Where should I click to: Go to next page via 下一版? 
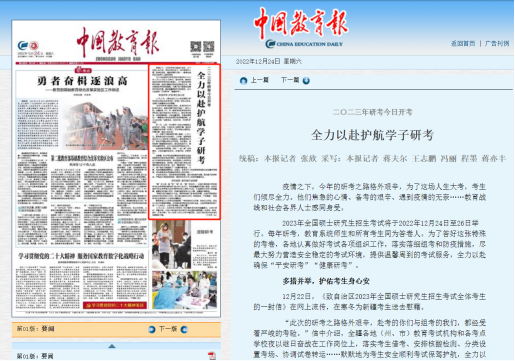click(x=168, y=329)
